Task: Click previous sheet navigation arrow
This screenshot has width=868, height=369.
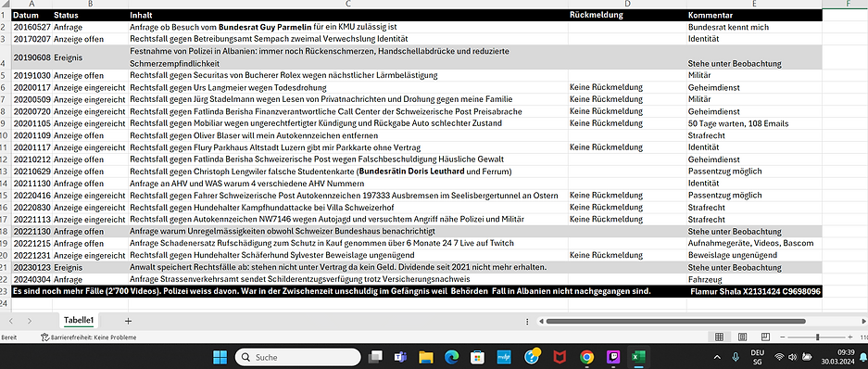Action: 11,321
